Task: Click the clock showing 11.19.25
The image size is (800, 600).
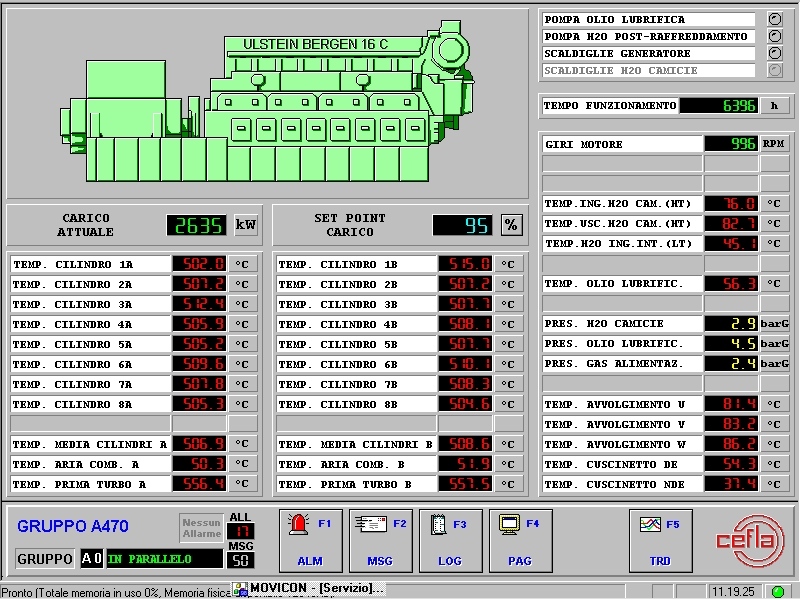Action: [733, 592]
